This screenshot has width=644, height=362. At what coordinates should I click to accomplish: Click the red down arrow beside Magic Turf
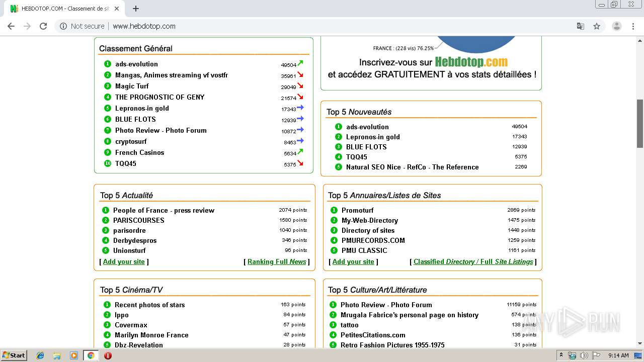coord(300,85)
